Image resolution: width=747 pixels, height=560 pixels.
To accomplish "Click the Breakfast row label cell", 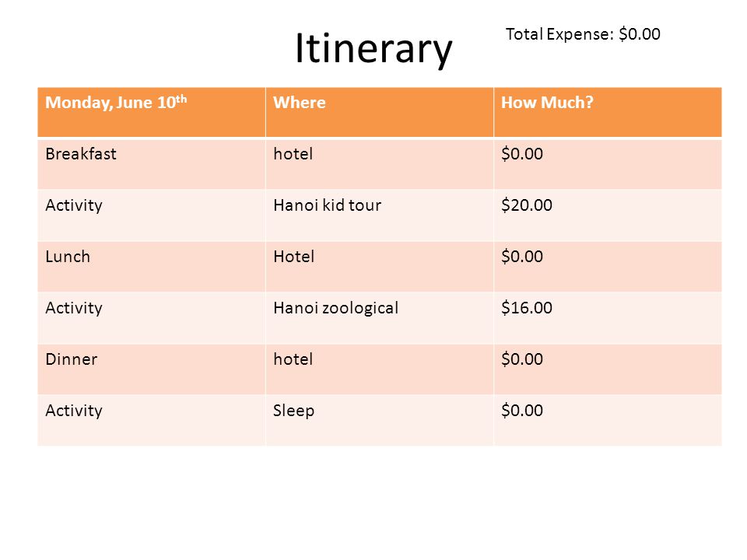I will 152,164.
